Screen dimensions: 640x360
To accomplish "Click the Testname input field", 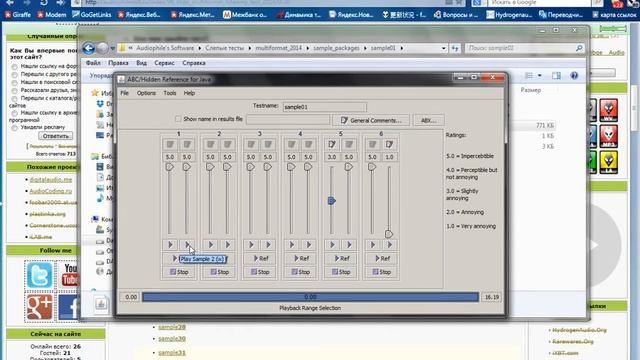I will tap(325, 107).
